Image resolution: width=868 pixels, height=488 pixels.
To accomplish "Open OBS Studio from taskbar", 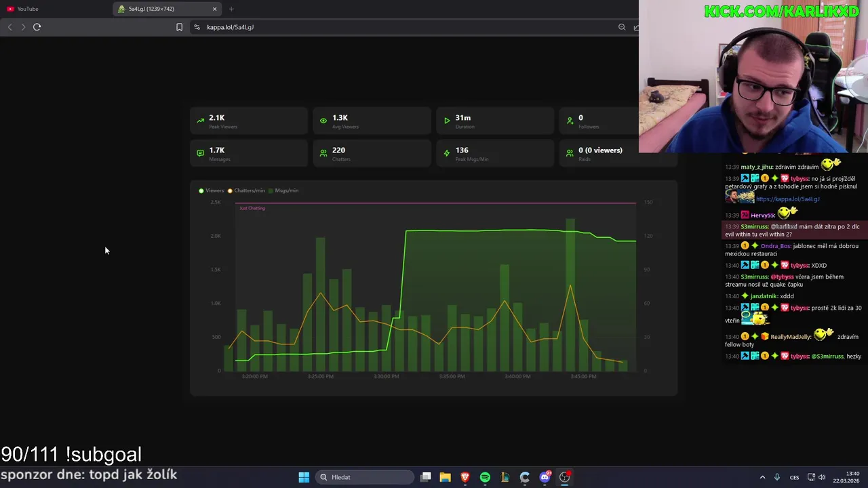I will click(x=564, y=477).
